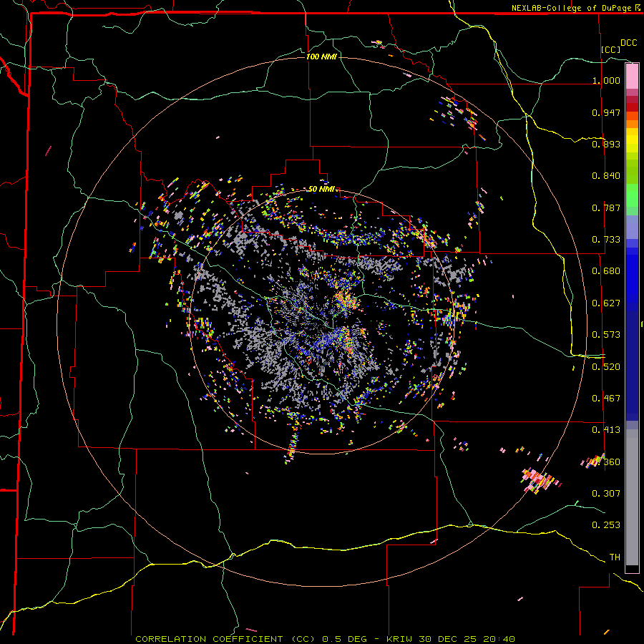This screenshot has width=644, height=644.
Task: Click the 50 NMI range ring label
Action: (x=321, y=190)
